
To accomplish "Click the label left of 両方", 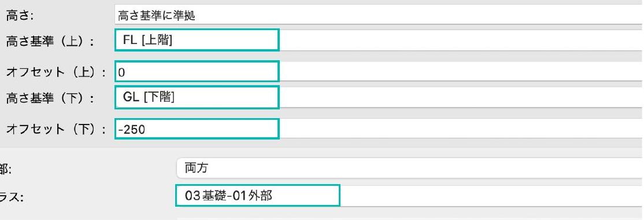I will [x=5, y=170].
